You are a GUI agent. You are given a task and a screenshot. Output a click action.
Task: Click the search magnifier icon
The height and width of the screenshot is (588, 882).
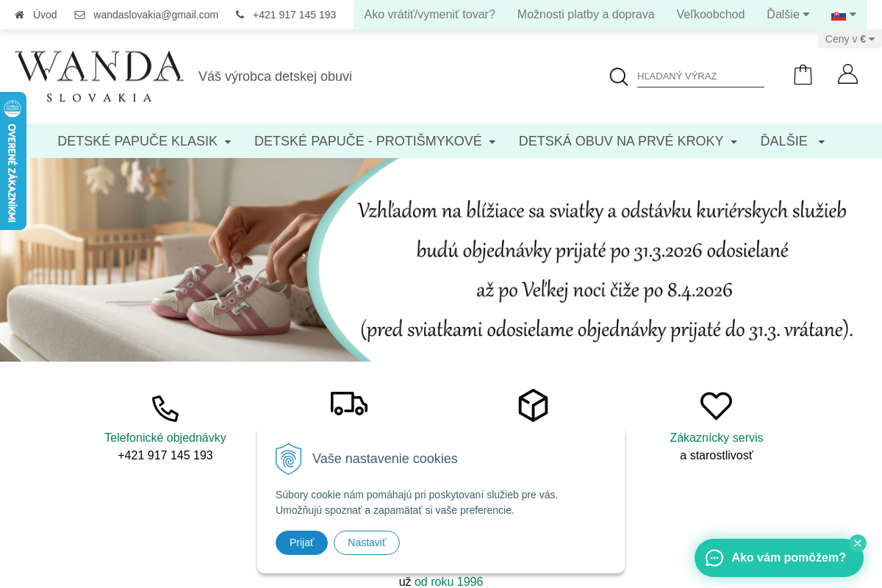(x=619, y=76)
